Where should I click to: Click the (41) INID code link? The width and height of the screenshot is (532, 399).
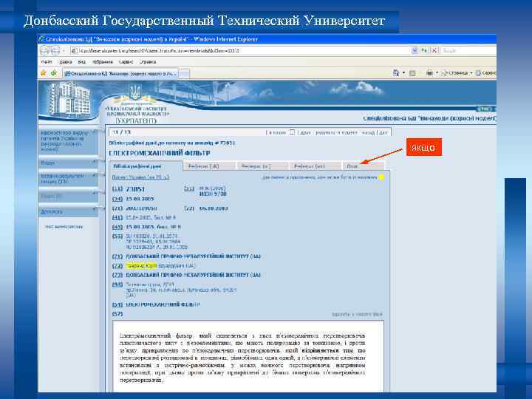click(117, 217)
